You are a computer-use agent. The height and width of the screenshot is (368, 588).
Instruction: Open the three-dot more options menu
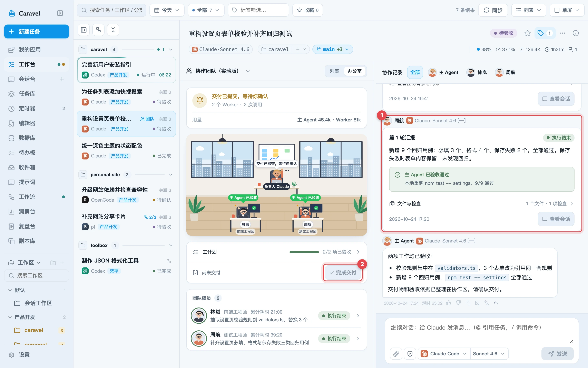pos(562,33)
